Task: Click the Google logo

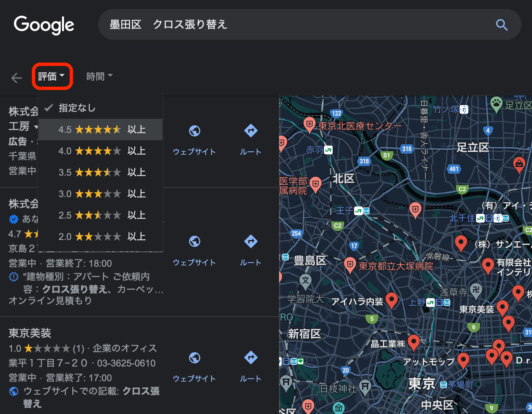Action: coord(44,25)
